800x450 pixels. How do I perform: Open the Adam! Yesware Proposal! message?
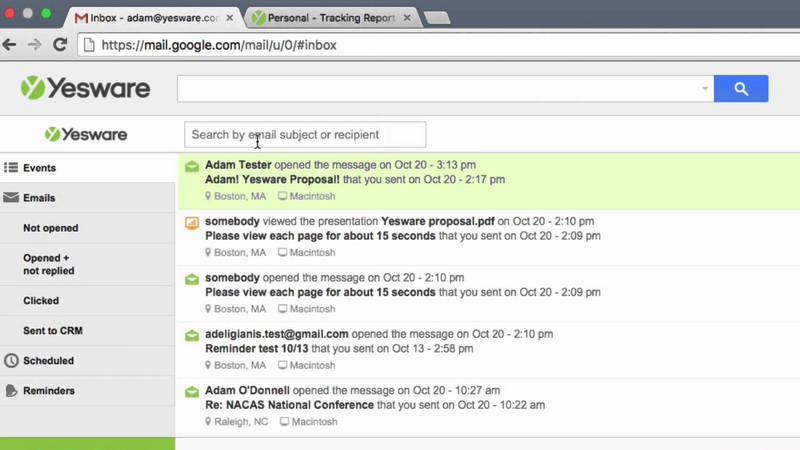tap(272, 180)
